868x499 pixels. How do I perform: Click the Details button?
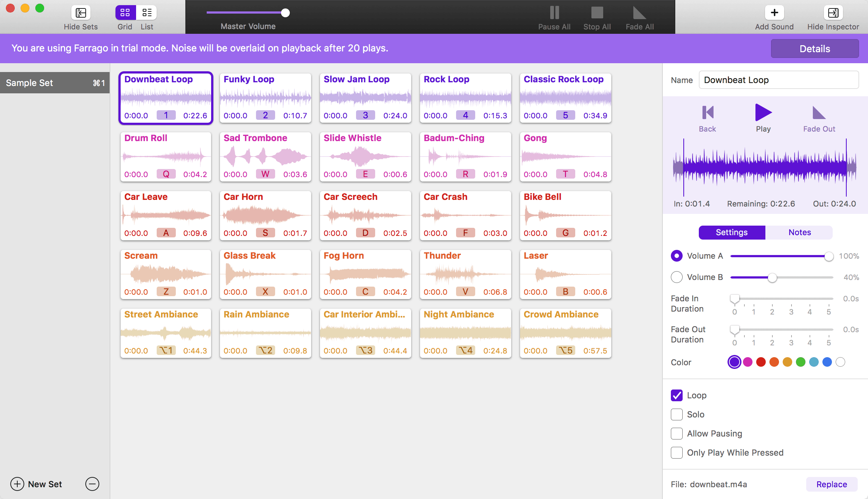(815, 48)
